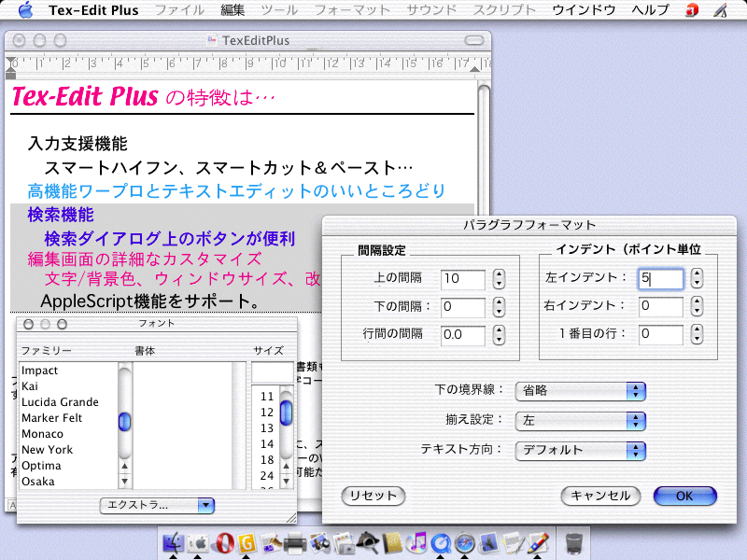
Task: Open Image Capture in the Dock
Action: coord(344,543)
